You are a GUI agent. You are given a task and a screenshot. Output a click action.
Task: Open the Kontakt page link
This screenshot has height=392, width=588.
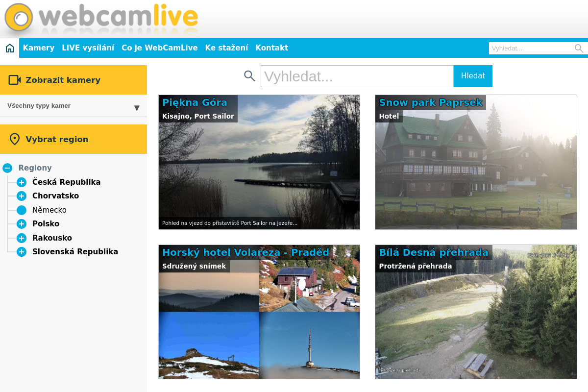[x=271, y=48]
